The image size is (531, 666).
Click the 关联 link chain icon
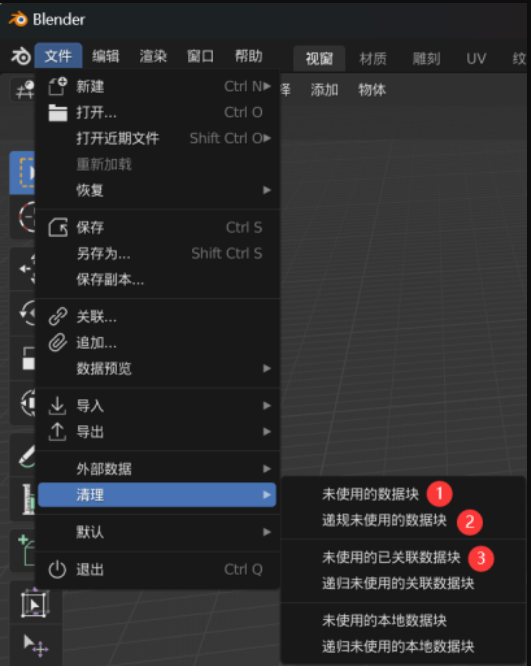[58, 316]
